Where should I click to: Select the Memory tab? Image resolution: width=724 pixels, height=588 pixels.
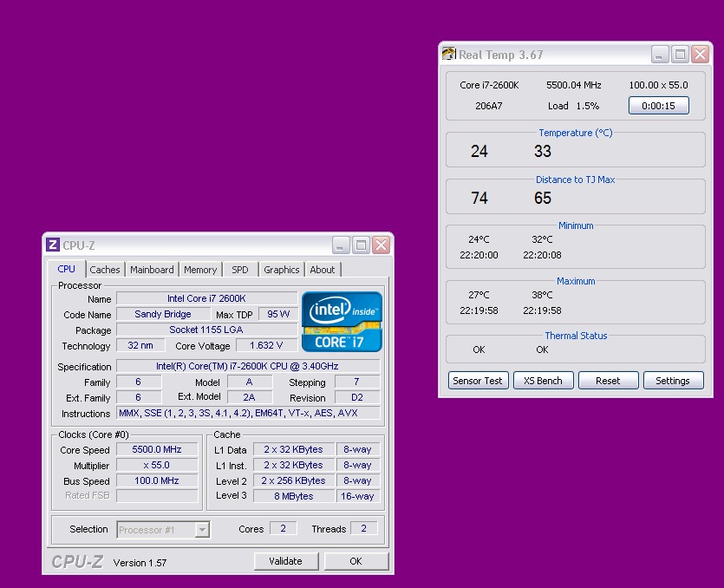pyautogui.click(x=200, y=270)
